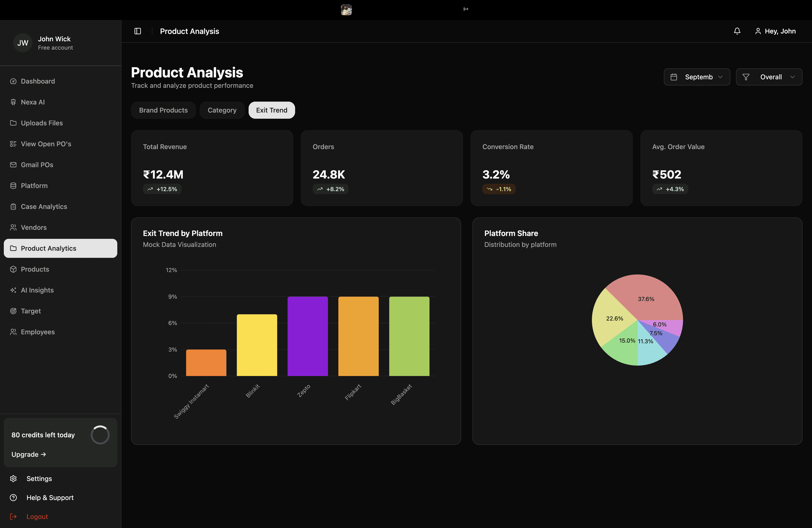812x528 pixels.
Task: Switch to Category tab
Action: click(222, 110)
